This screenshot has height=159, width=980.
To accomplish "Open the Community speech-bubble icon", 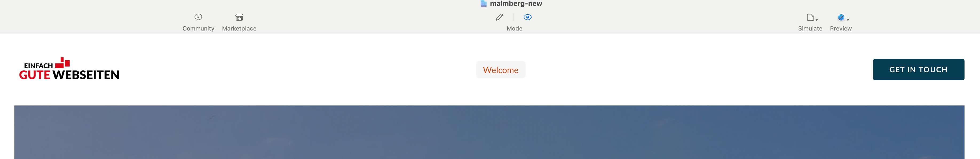I will pos(198,17).
